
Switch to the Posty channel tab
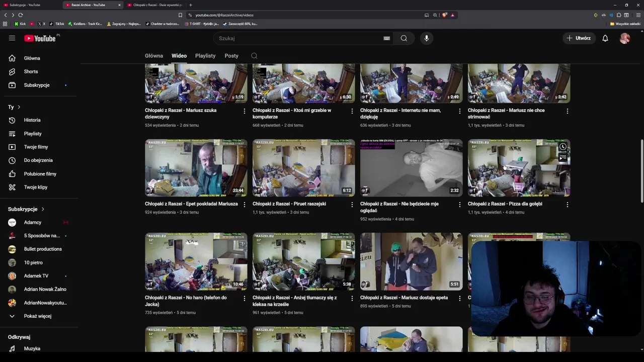tap(231, 56)
